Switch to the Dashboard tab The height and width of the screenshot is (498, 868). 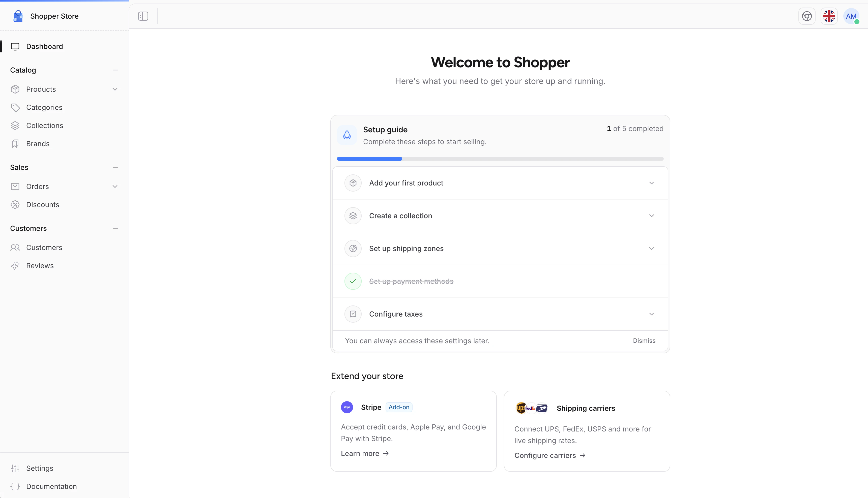44,46
